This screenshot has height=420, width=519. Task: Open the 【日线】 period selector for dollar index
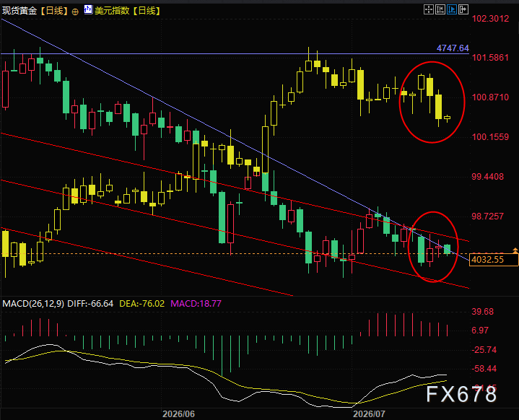(x=147, y=11)
